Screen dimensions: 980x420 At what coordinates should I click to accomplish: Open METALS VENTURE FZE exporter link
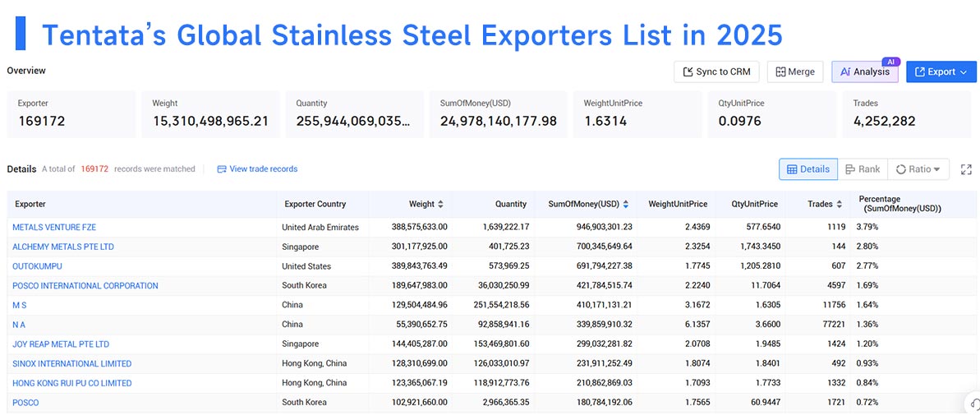pyautogui.click(x=54, y=228)
